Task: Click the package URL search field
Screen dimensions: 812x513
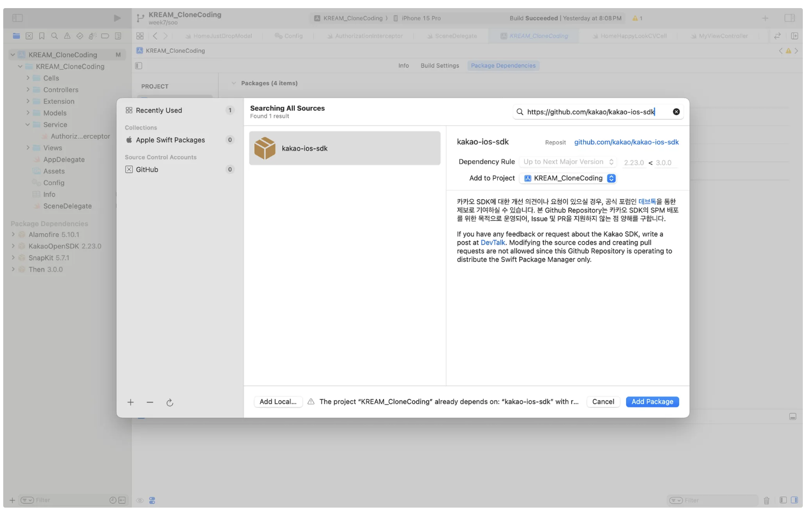Action: tap(598, 112)
